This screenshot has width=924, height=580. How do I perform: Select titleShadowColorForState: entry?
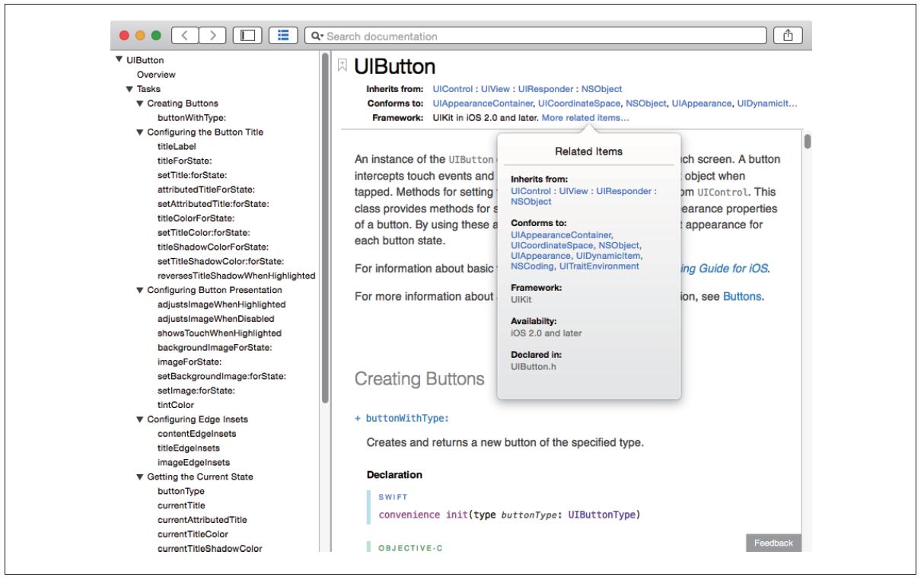tap(212, 247)
